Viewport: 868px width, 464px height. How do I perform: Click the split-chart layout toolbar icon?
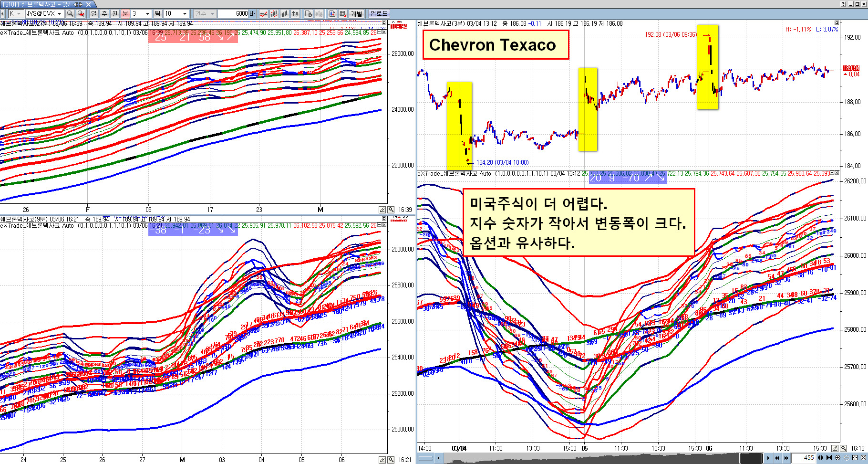tap(332, 13)
